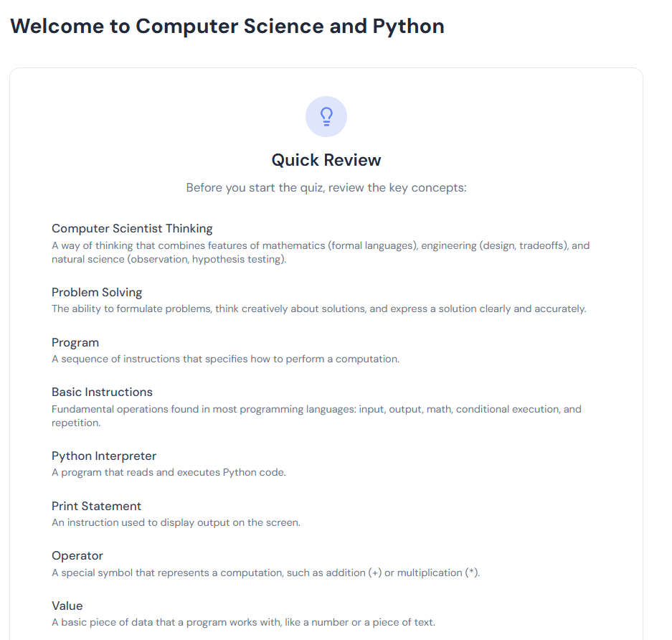672x640 pixels.
Task: Click the lightbulb icon above Quick Review
Action: pyautogui.click(x=326, y=116)
